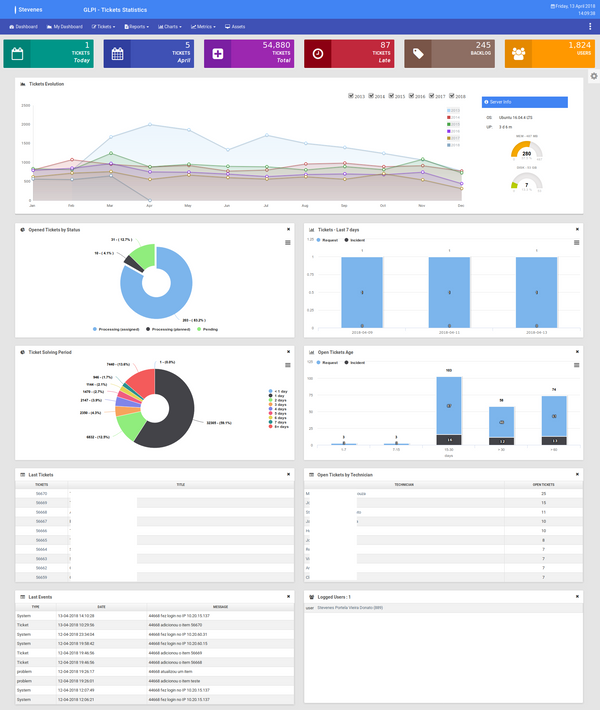Open the Tickets Today count card
Screen dimensions: 600x710
pyautogui.click(x=48, y=54)
